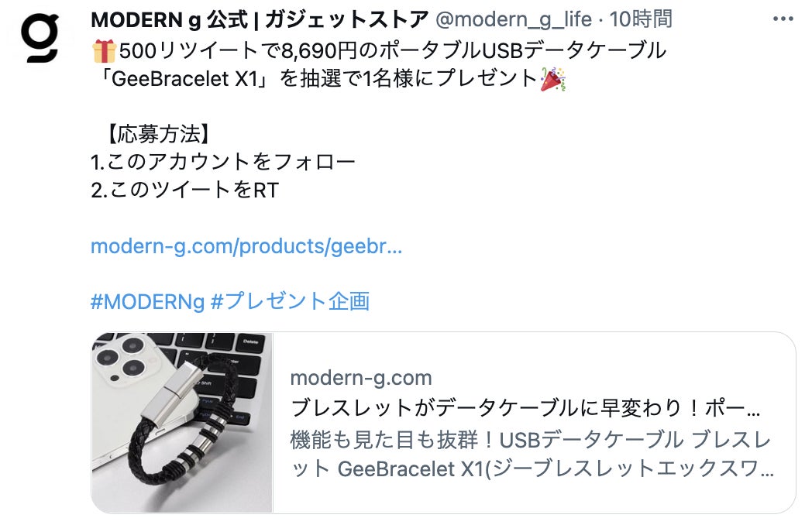Viewport: 812px width, 525px height.
Task: Click the card description 機能も見た目も抜群
Action: point(530,440)
